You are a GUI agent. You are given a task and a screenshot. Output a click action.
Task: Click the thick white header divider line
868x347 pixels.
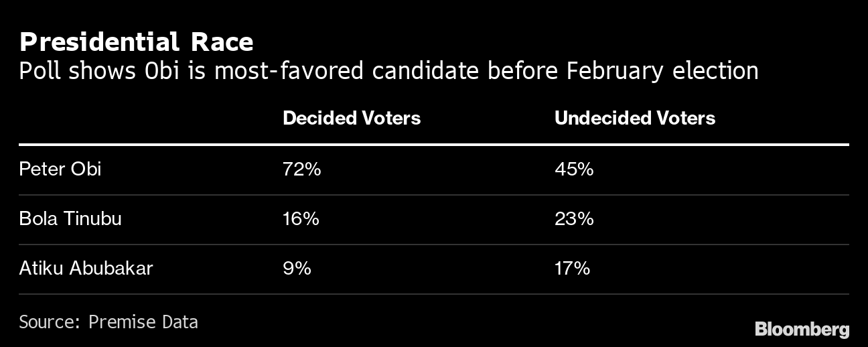(x=433, y=144)
